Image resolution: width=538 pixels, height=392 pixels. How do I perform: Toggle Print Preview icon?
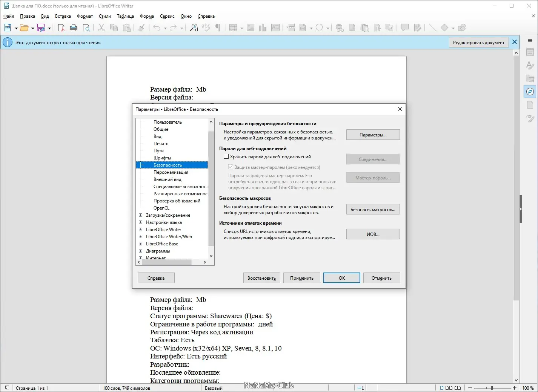click(86, 28)
